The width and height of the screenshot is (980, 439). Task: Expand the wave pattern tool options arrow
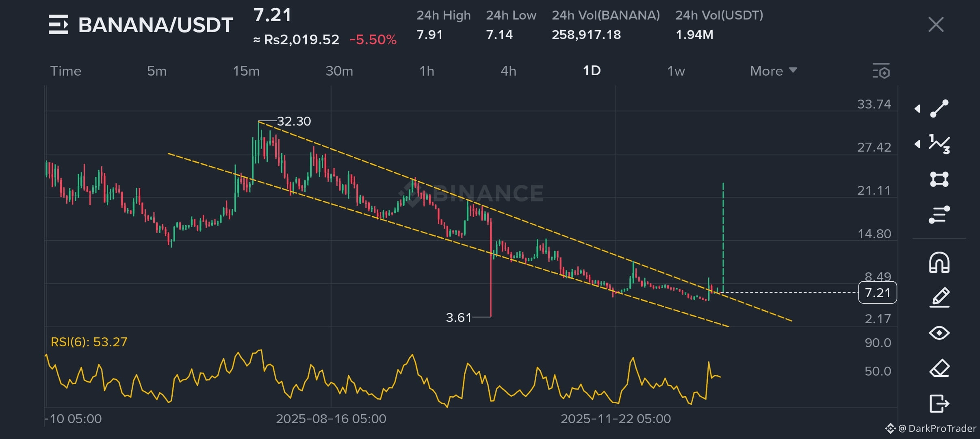click(917, 144)
